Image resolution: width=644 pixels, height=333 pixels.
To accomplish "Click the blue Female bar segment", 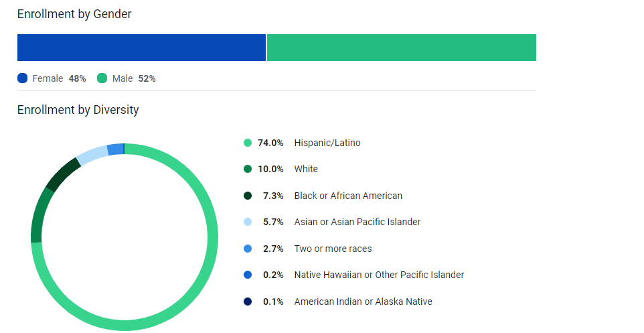I will click(x=141, y=48).
